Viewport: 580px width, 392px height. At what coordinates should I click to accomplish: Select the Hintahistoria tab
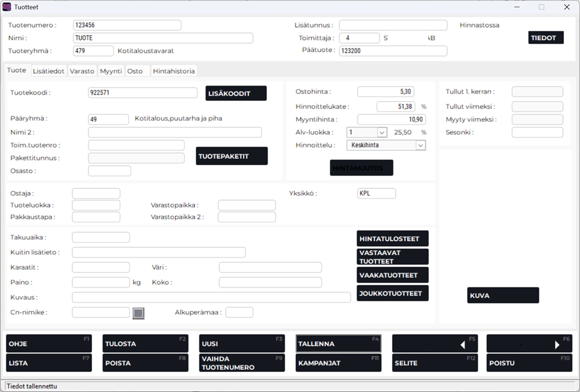(x=174, y=71)
